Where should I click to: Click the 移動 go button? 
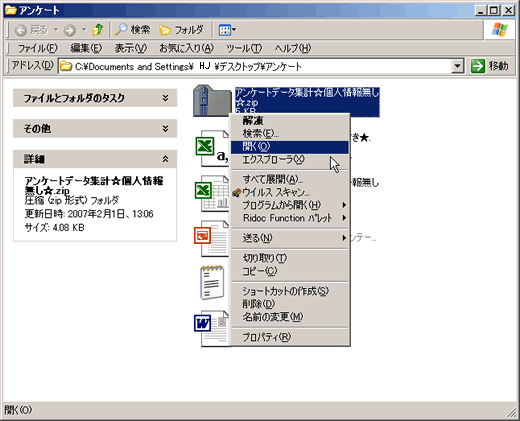[489, 66]
